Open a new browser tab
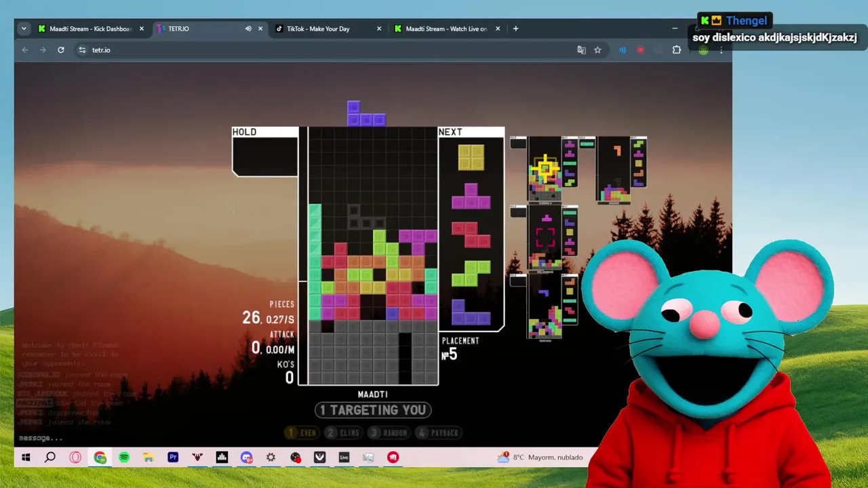 coord(515,28)
